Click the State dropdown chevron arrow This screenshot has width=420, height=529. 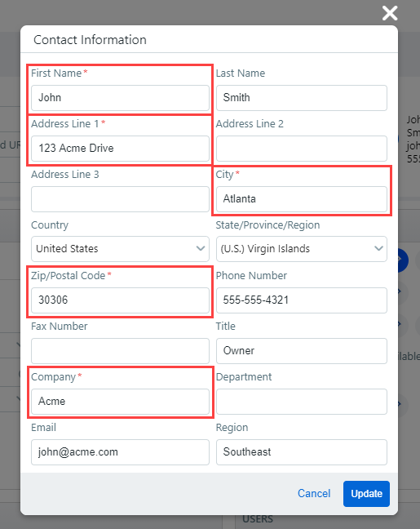pyautogui.click(x=378, y=249)
